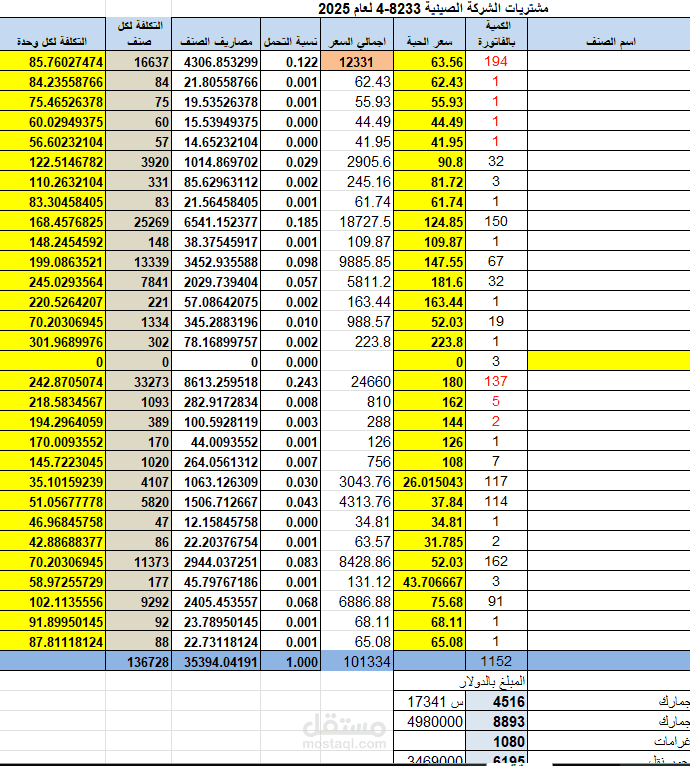This screenshot has height=766, width=690.
Task: Select expenses cell 8613.259518
Action: tap(216, 382)
